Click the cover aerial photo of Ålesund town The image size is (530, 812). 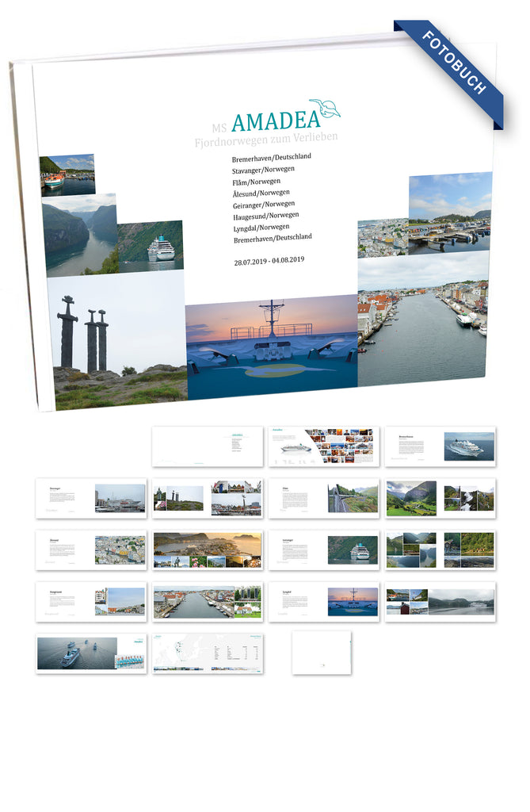click(383, 238)
